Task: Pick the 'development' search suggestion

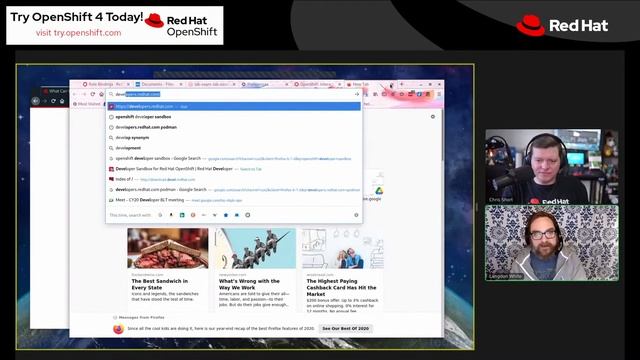Action: [234, 148]
